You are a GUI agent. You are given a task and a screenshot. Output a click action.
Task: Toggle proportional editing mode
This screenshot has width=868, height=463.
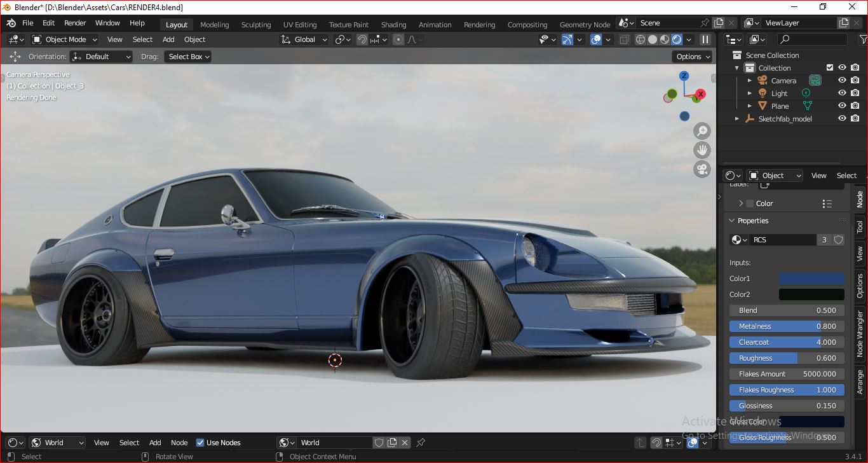click(x=398, y=39)
